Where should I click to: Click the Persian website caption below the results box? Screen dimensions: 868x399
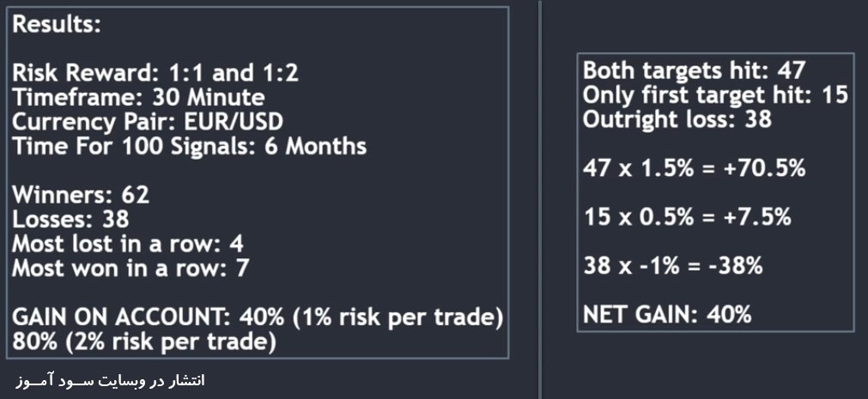(x=110, y=381)
